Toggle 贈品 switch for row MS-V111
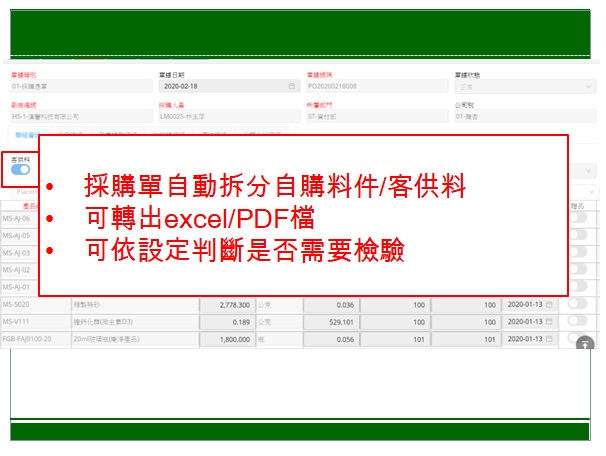This screenshot has width=606, height=456. (578, 320)
